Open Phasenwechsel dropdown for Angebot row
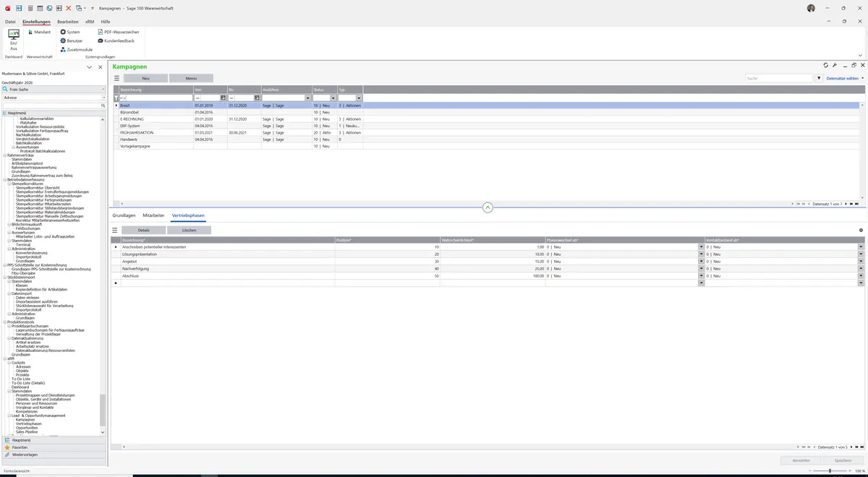Screen dimensions: 868x477 tap(702, 261)
